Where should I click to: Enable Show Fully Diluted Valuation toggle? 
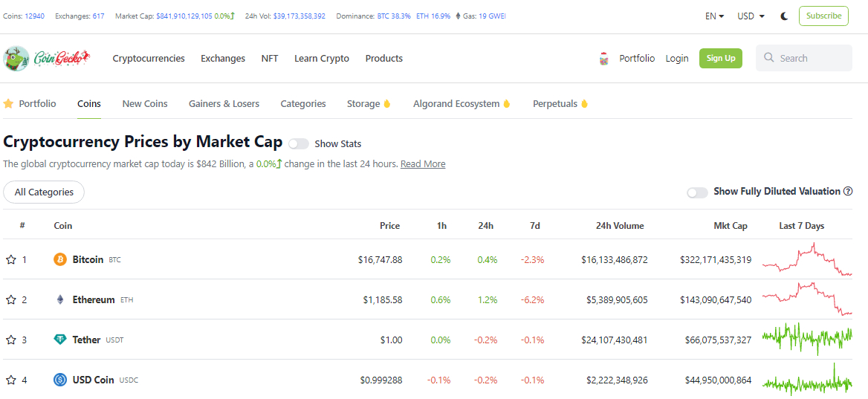click(697, 192)
